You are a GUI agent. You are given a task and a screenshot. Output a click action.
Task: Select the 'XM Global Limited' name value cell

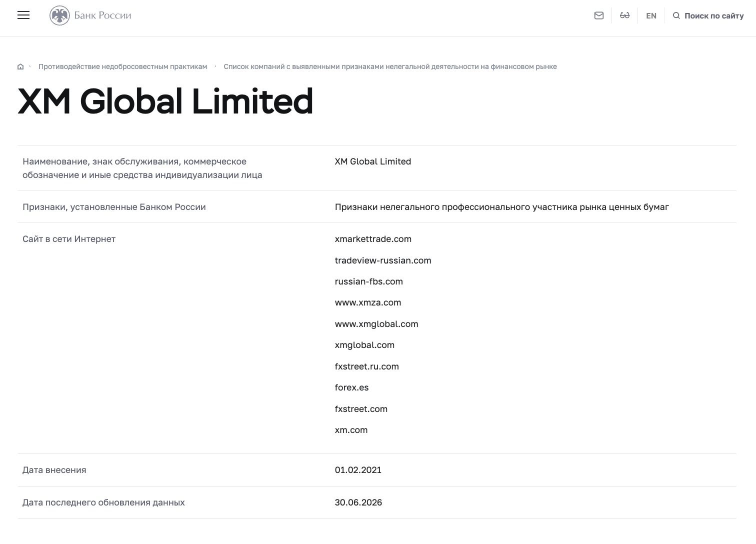point(373,161)
